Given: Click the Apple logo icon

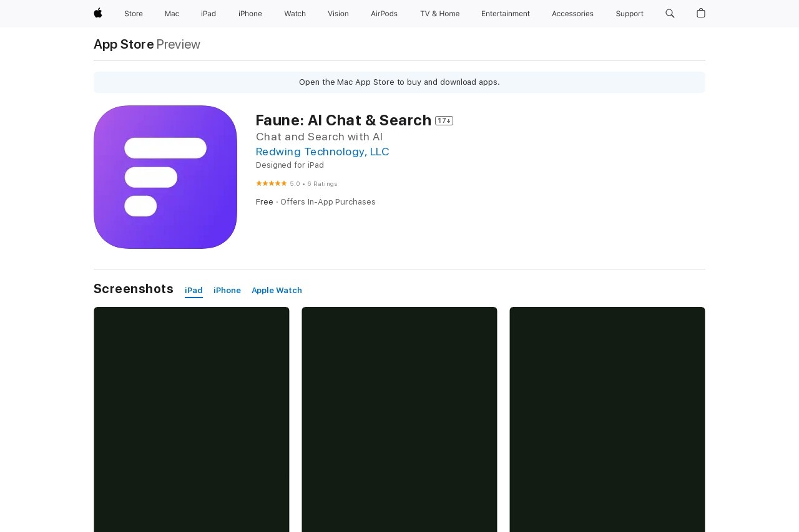Looking at the screenshot, I should point(98,13).
